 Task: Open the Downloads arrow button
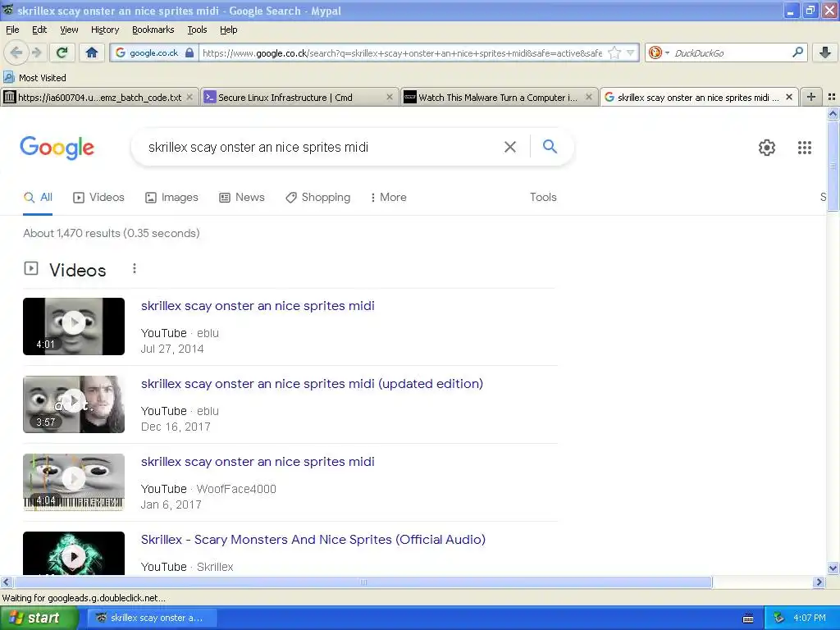pyautogui.click(x=825, y=52)
